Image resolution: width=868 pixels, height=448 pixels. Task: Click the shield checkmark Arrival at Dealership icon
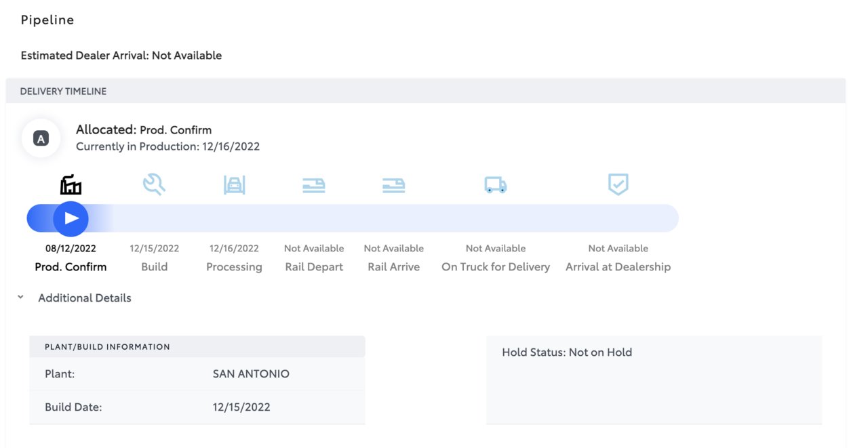tap(618, 184)
